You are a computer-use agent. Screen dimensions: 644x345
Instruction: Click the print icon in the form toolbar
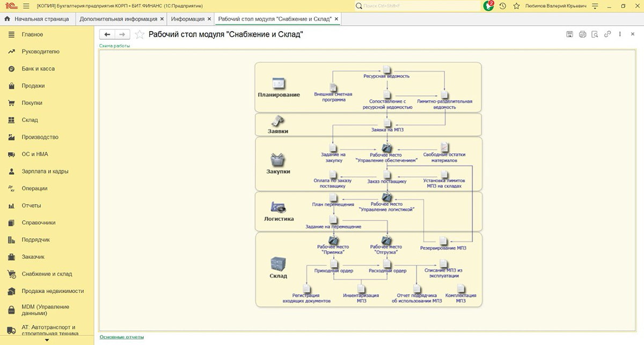coord(582,34)
